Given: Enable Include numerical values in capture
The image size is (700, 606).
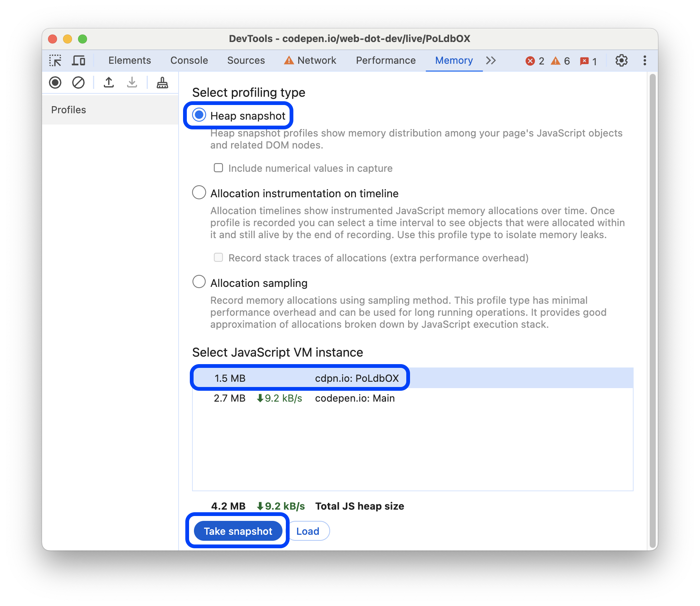Looking at the screenshot, I should [218, 168].
